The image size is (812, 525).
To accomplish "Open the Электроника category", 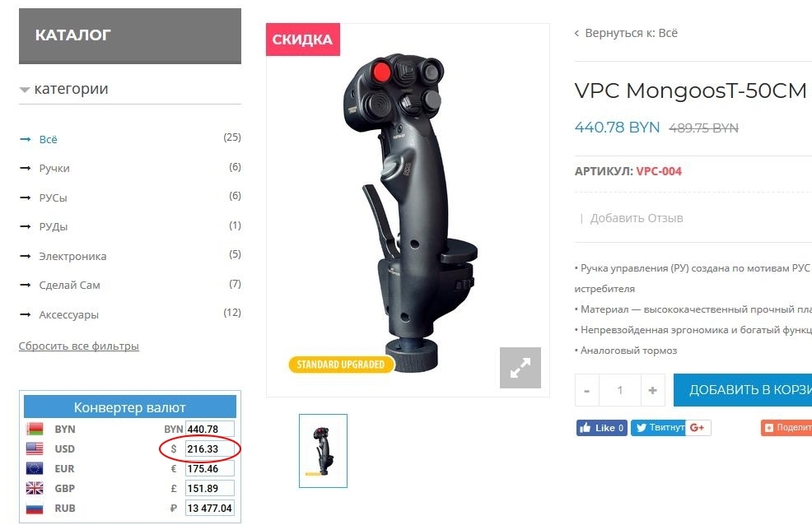I will point(72,256).
